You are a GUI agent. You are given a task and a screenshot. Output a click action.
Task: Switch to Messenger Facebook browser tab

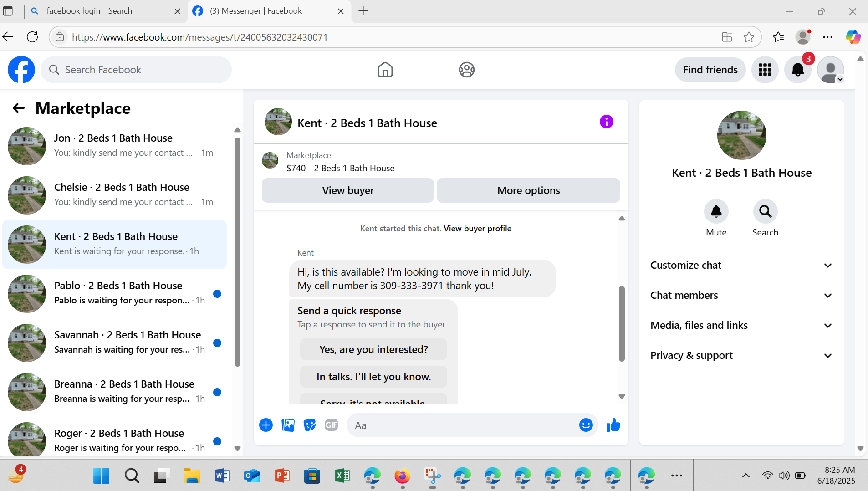[x=269, y=11]
